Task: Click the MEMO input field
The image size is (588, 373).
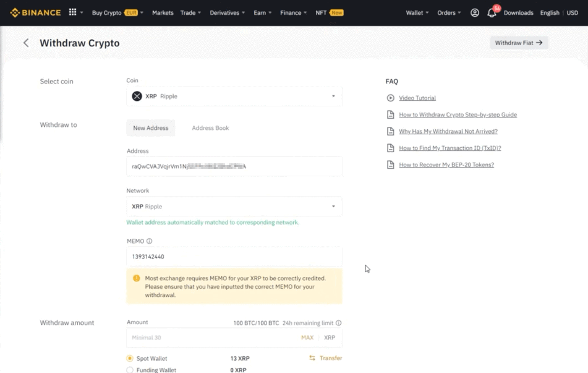Action: [x=234, y=257]
